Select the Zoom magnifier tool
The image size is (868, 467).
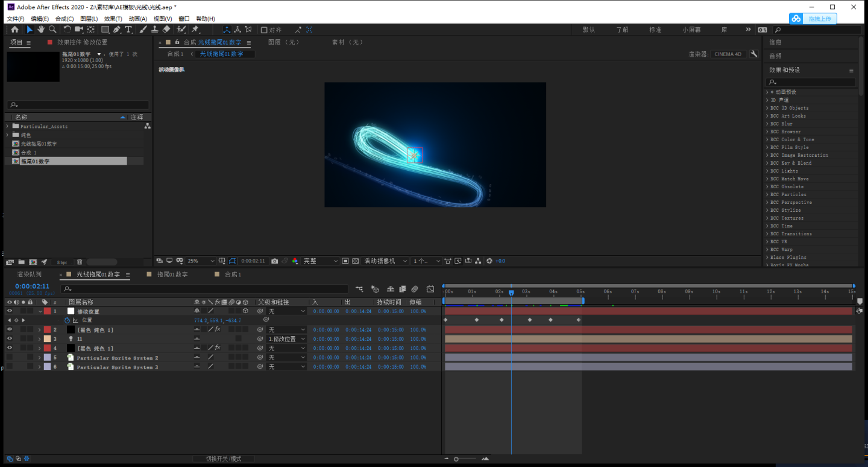point(52,30)
